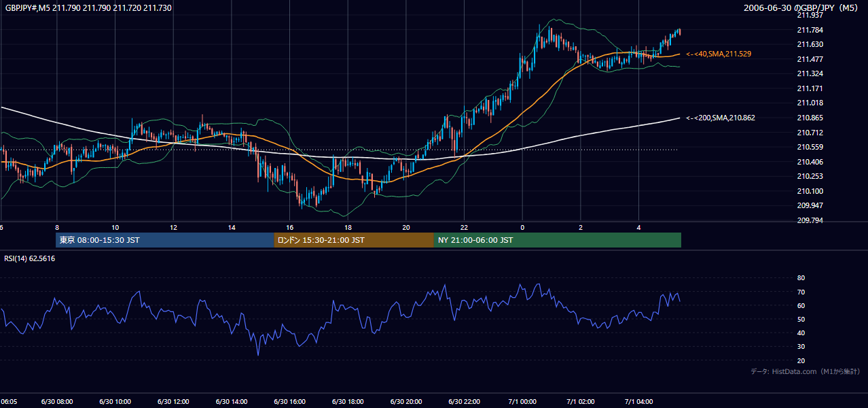Click the 6/30 22:00 date label
868x408 pixels.
(465, 402)
